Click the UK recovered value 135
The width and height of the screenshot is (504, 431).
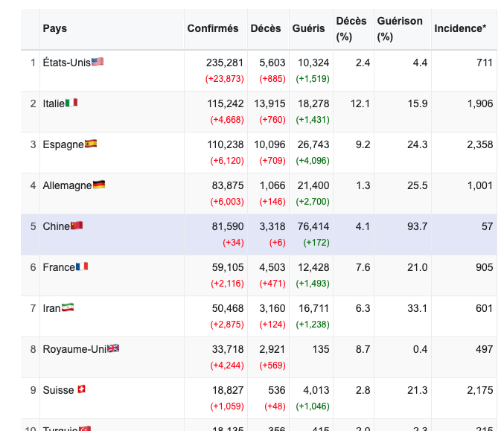(x=321, y=349)
